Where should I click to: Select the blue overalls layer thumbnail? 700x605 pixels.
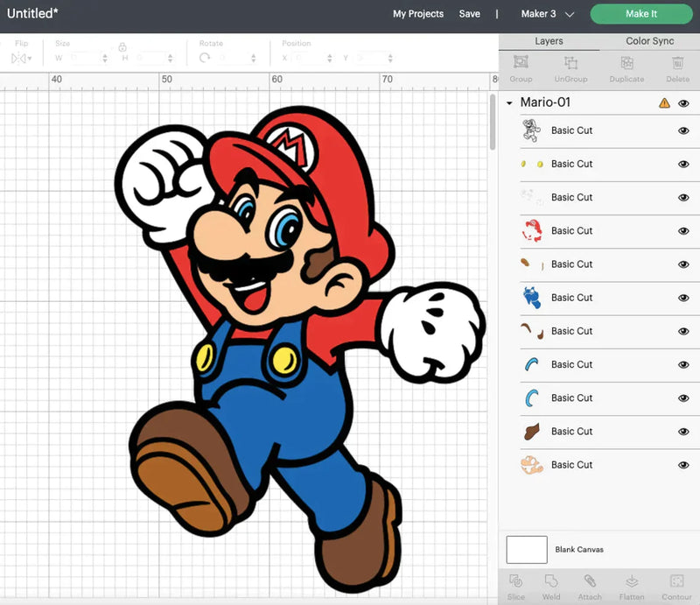(x=531, y=298)
